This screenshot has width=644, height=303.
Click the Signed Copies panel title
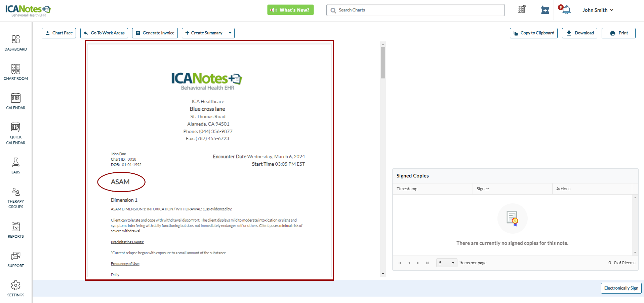click(412, 176)
